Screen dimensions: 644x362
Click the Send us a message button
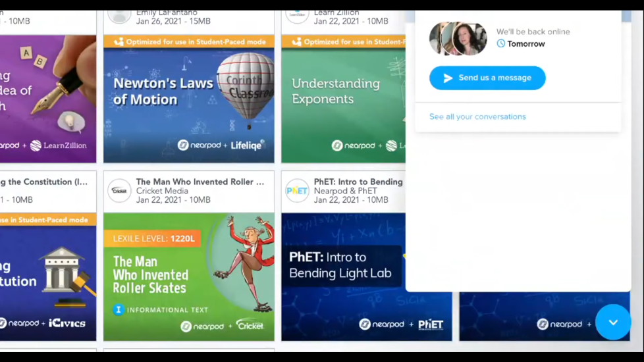pyautogui.click(x=487, y=78)
